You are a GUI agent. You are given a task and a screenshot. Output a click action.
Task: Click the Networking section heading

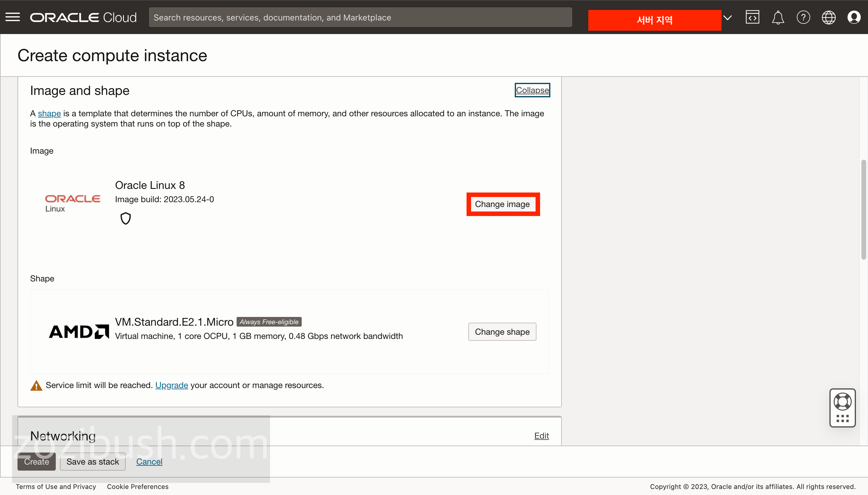[x=63, y=436]
